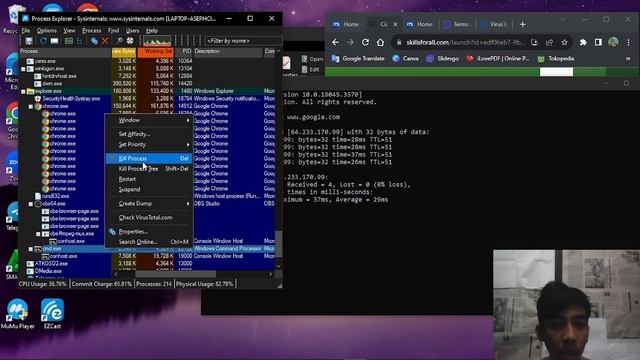640x360 pixels.
Task: Collapse the explorer.exe tree node
Action: (23, 91)
